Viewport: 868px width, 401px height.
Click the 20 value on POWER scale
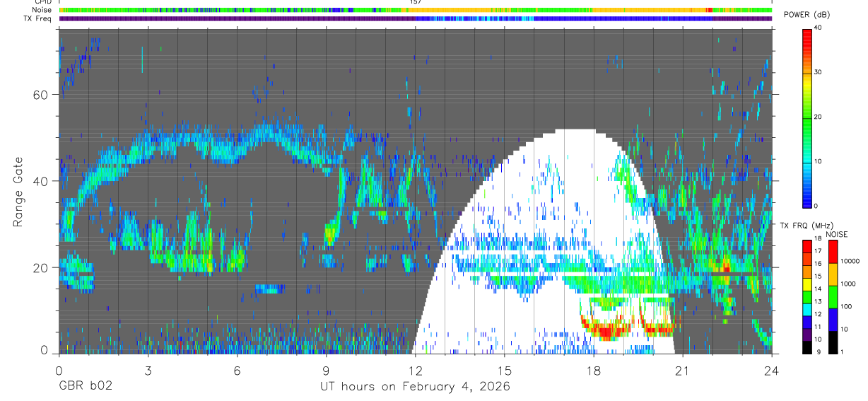pyautogui.click(x=819, y=117)
